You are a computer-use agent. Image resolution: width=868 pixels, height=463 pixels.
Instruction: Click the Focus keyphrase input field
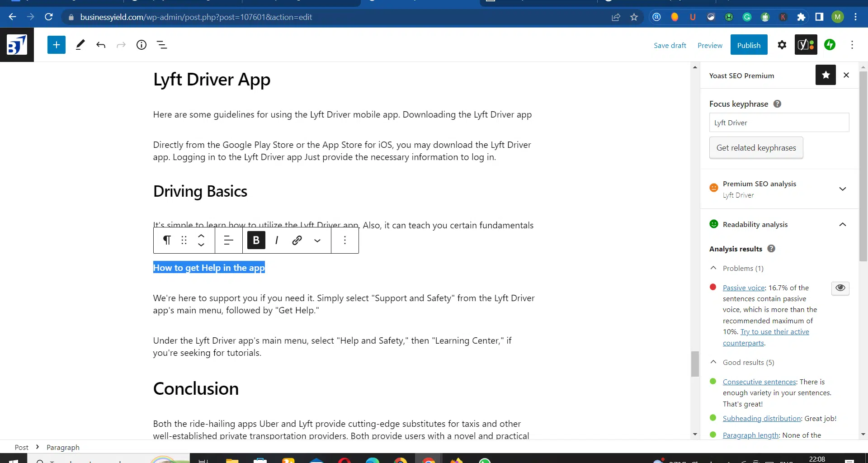[779, 123]
